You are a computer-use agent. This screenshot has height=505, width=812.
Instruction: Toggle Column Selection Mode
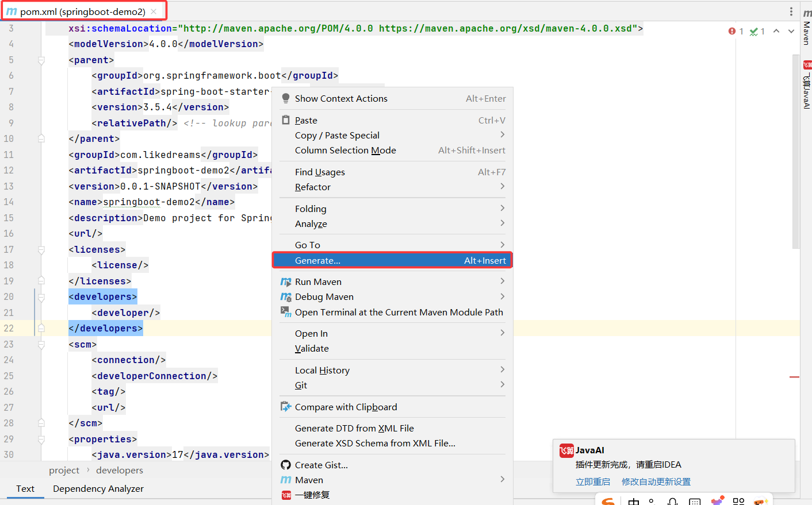(x=392, y=150)
